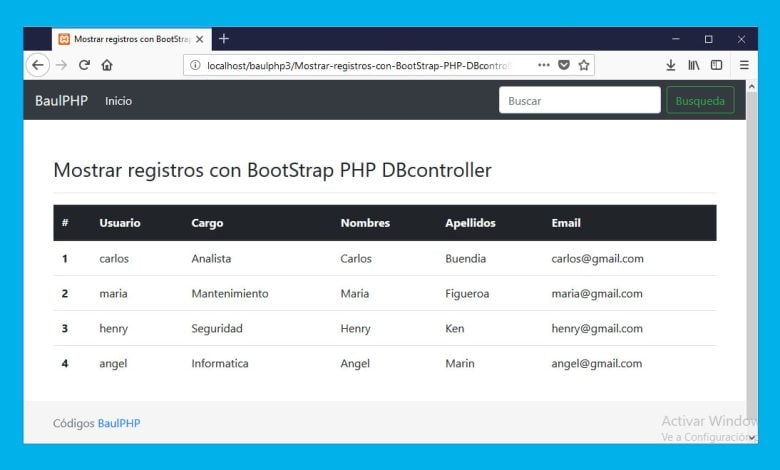Expand page actions three-dot menu
Screen dimensions: 780x470
[x=543, y=65]
